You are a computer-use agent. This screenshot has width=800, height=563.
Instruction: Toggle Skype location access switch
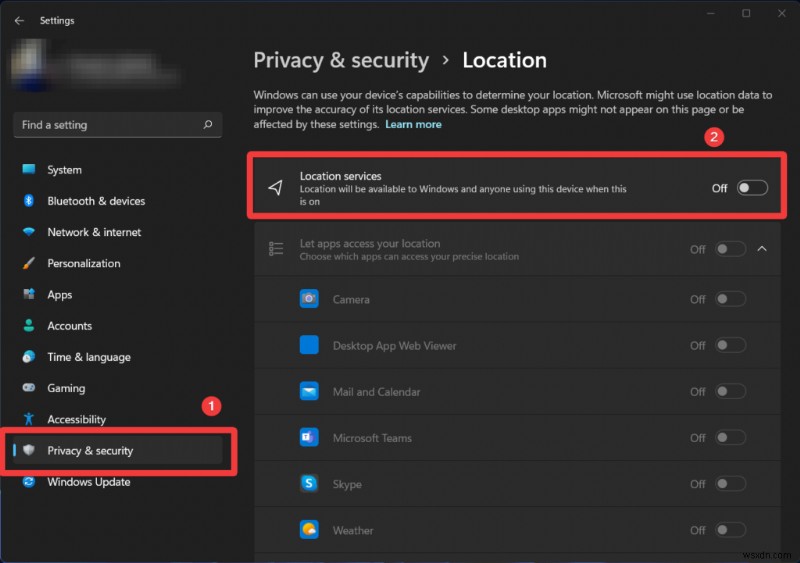click(730, 484)
